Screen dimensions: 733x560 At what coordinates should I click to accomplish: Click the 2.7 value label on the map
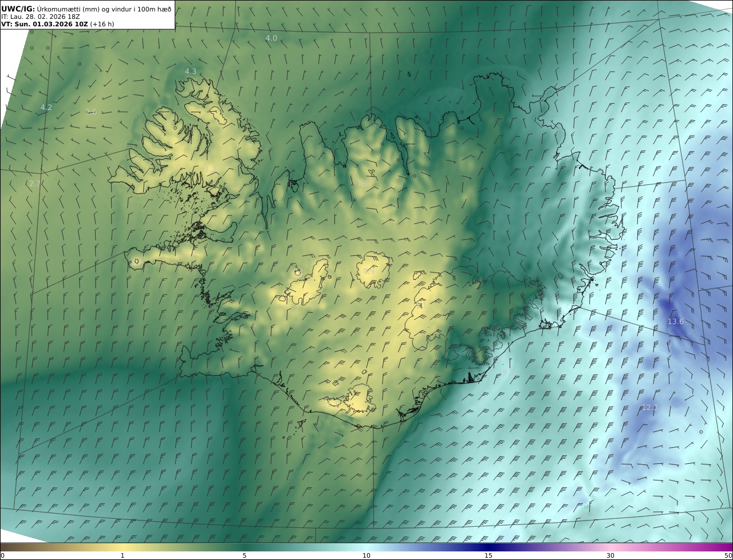point(34,183)
